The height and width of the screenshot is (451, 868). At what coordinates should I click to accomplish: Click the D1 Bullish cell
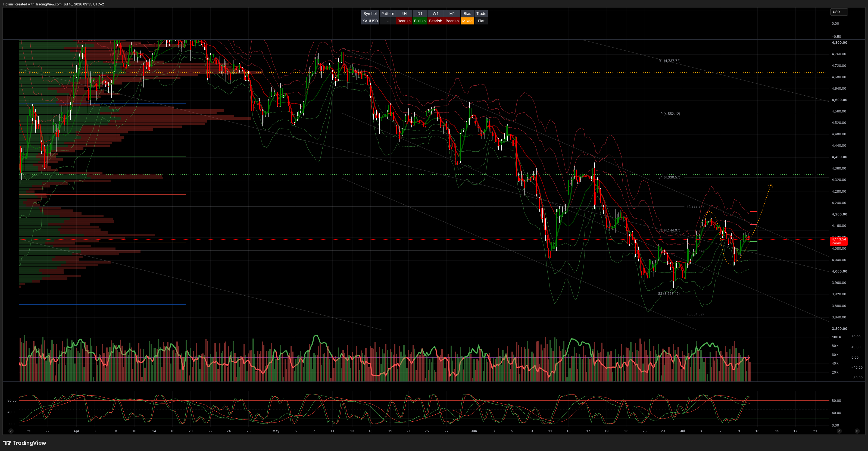420,21
